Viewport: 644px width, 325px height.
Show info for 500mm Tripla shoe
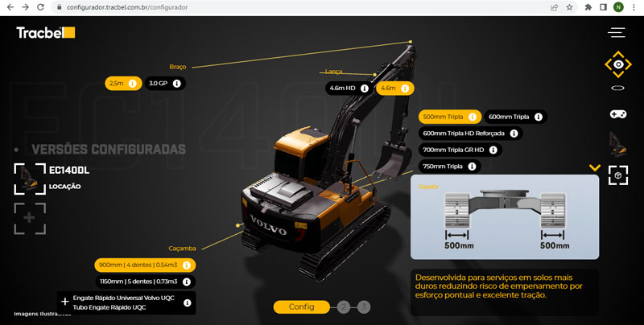tap(473, 117)
